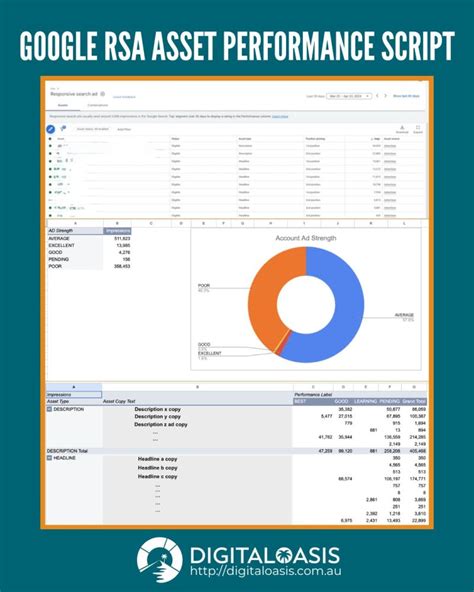Viewport: 474px width, 592px height.
Task: Open the date range dropdown
Action: coord(349,96)
